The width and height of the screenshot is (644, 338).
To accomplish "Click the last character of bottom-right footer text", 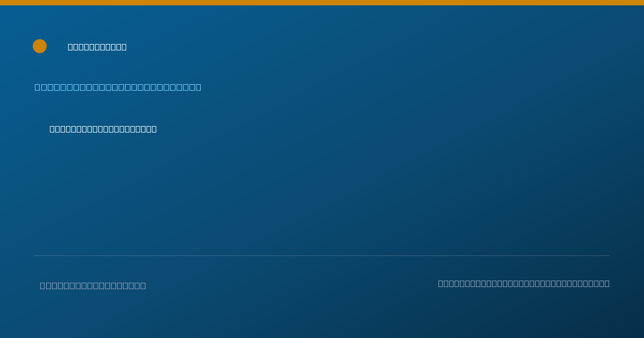I will tap(607, 284).
